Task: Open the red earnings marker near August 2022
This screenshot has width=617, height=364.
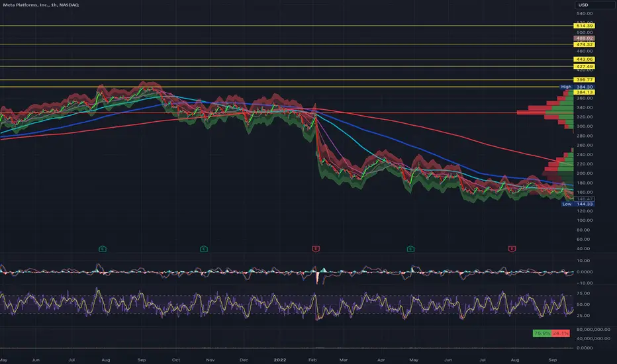Action: click(x=512, y=249)
